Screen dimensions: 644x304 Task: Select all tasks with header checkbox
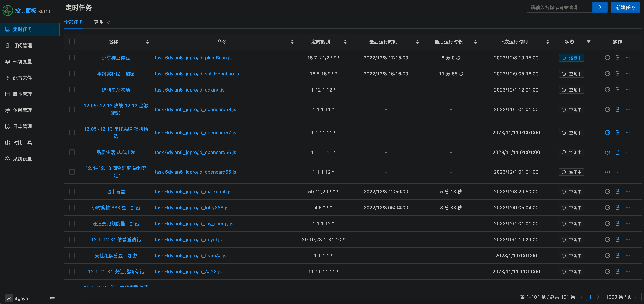click(72, 42)
